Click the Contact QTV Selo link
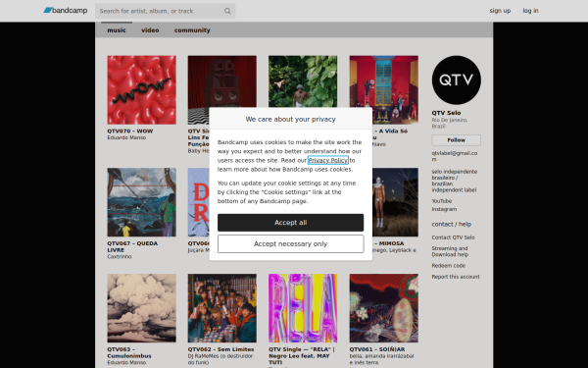Screen dimensions: 588x368 click(x=453, y=237)
